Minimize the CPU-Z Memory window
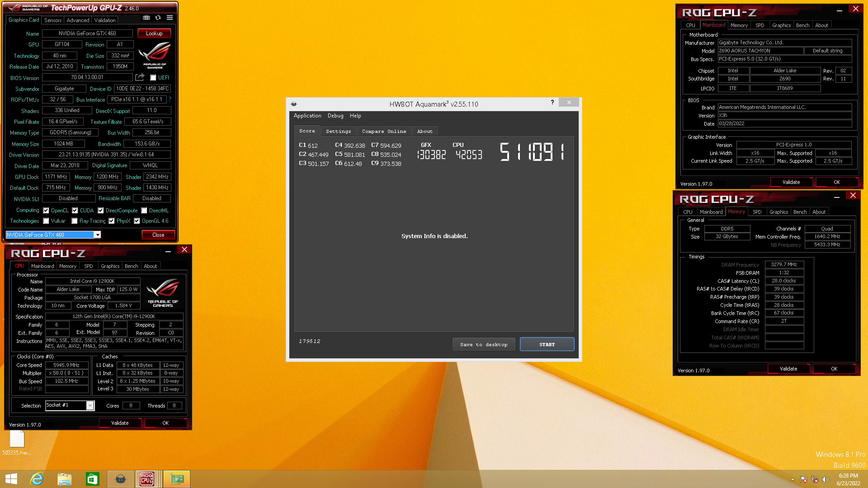 [837, 196]
